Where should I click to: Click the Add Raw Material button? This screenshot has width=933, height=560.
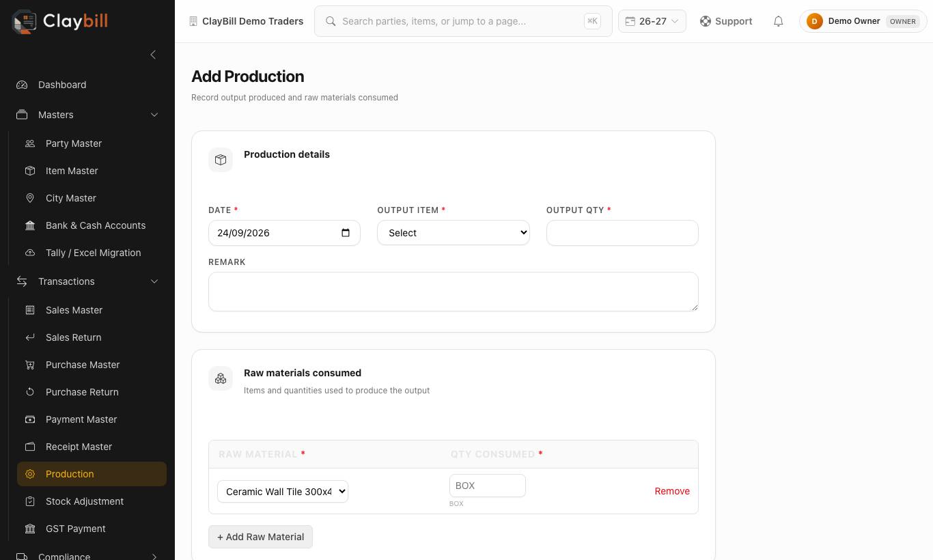(x=260, y=537)
